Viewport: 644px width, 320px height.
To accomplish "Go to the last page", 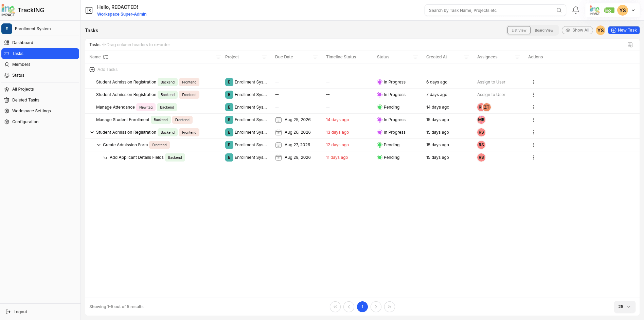I will point(390,307).
